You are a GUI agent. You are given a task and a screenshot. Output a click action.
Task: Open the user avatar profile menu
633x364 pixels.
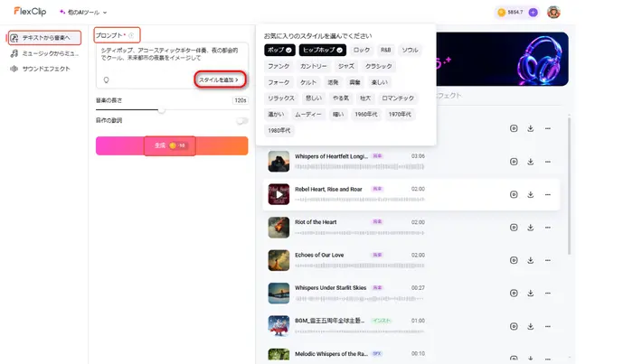pyautogui.click(x=553, y=12)
